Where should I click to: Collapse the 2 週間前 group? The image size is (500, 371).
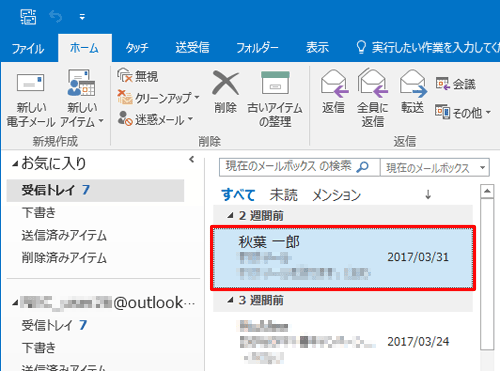click(x=230, y=216)
